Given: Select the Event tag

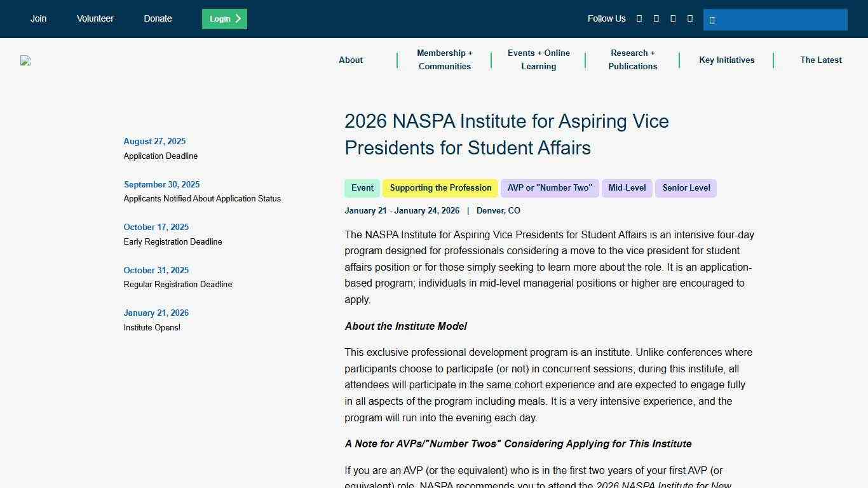Looking at the screenshot, I should click(x=362, y=187).
